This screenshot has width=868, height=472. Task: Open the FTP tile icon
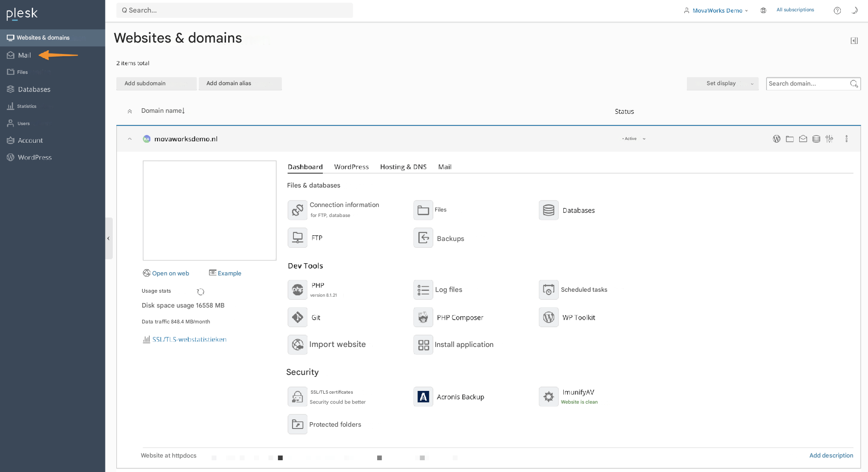297,238
